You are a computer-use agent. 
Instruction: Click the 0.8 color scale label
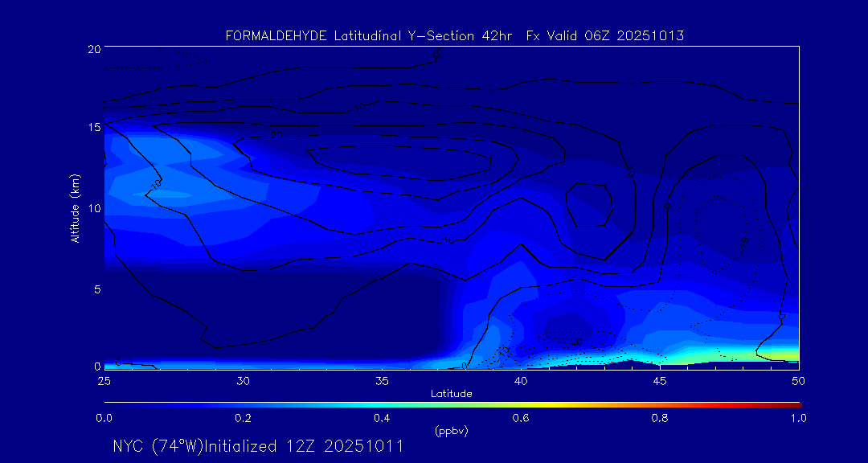pos(660,419)
